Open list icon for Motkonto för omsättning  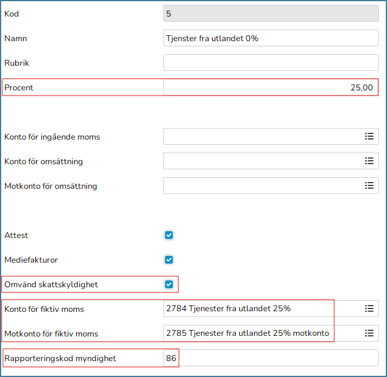[369, 186]
